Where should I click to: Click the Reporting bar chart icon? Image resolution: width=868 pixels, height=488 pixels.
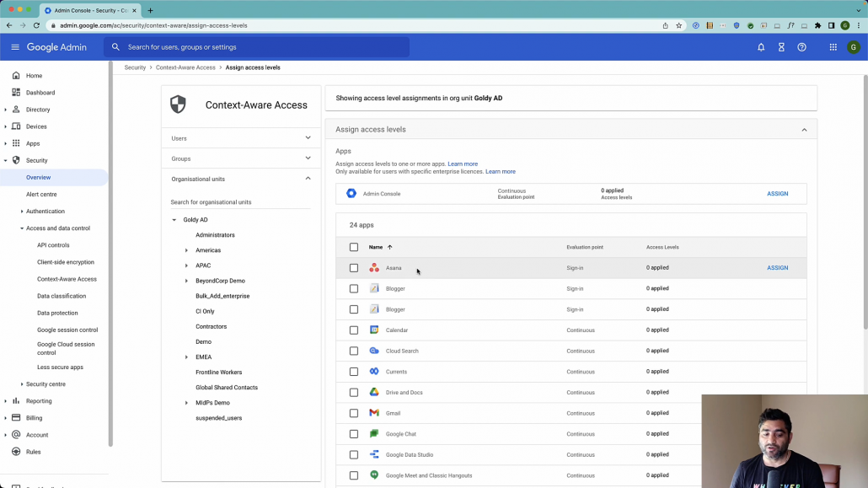coord(16,400)
